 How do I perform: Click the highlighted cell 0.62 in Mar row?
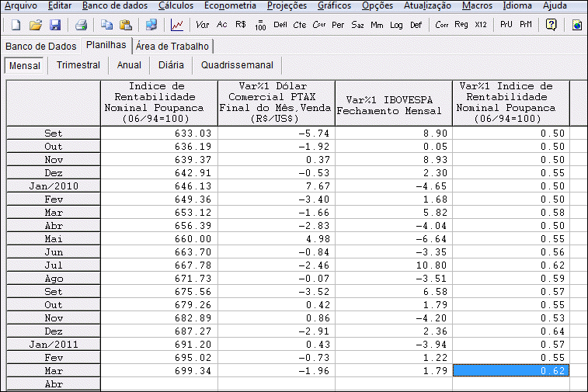(511, 370)
